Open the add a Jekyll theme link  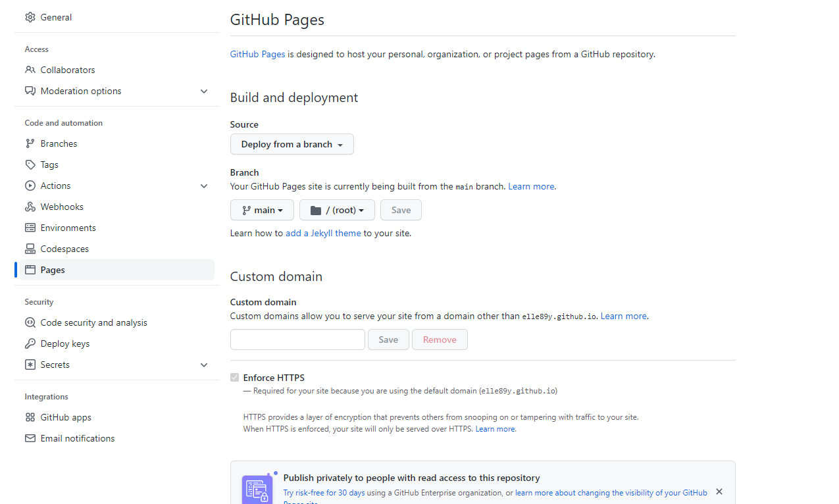click(323, 233)
